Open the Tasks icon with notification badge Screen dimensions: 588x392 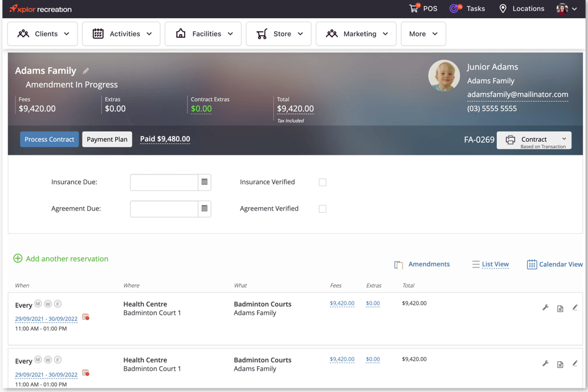pyautogui.click(x=453, y=8)
